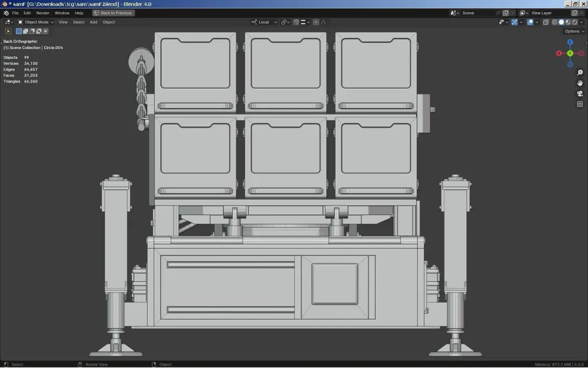
Task: Click the negative Z axis gizmo dot
Action: click(x=570, y=64)
